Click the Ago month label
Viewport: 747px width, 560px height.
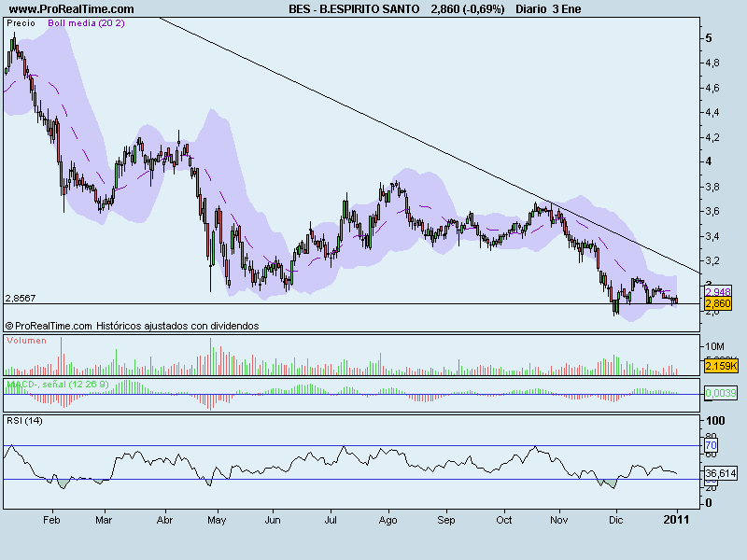pos(388,521)
